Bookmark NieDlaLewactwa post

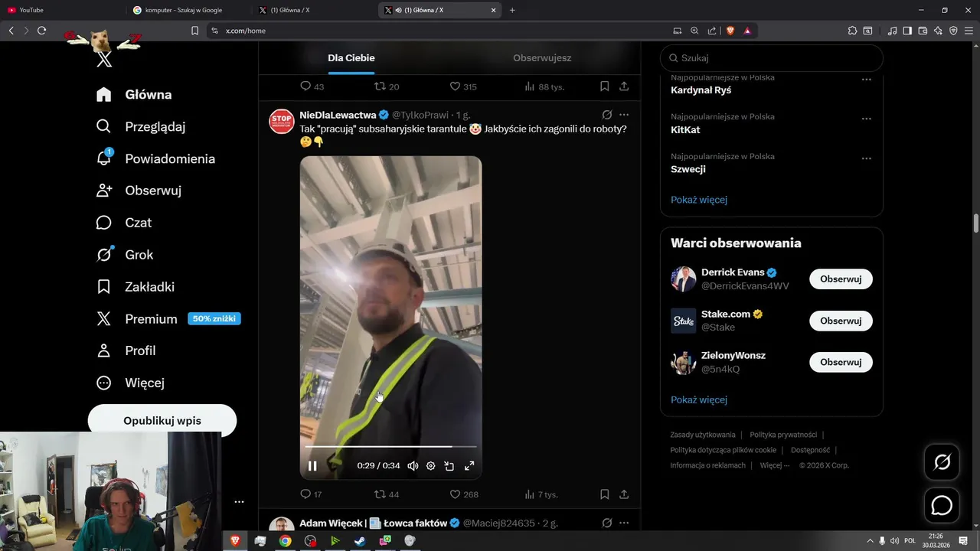[604, 494]
